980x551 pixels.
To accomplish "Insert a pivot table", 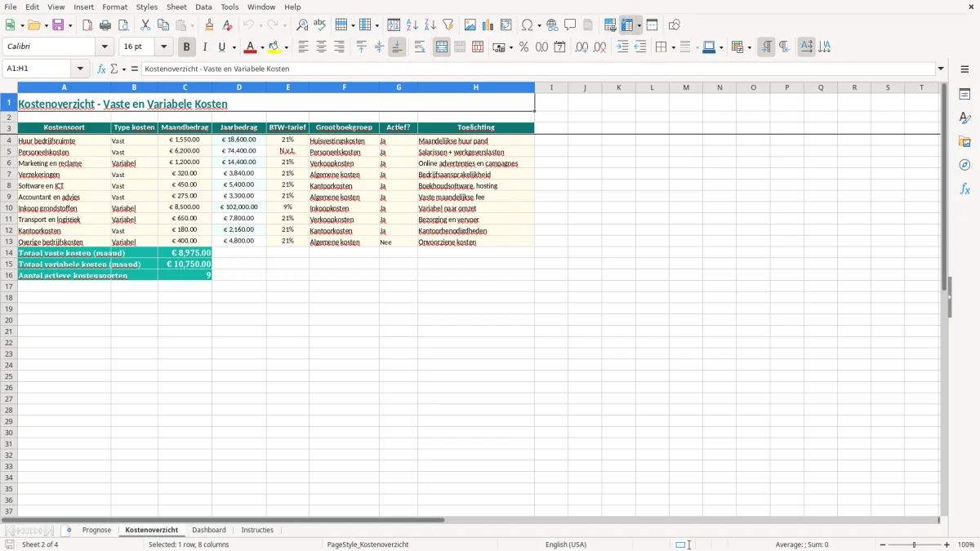I will click(x=506, y=25).
